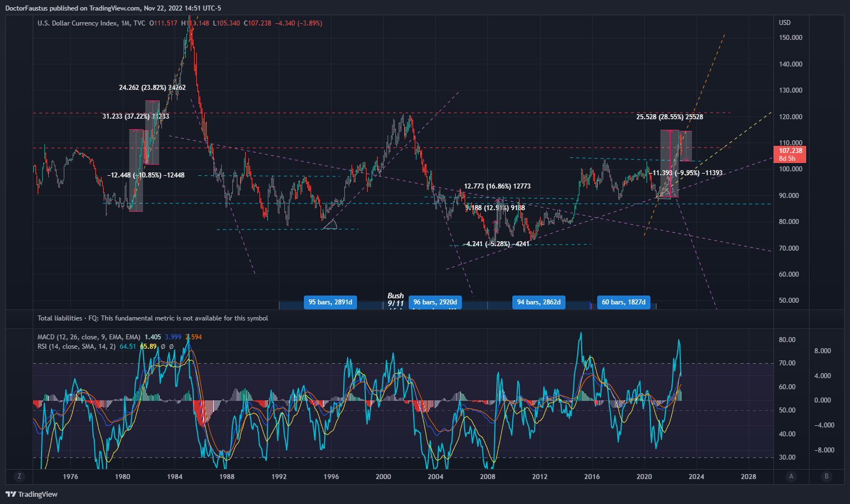Click the 120.000 price axis label
Viewport: 850px width, 504px height.
(x=791, y=117)
